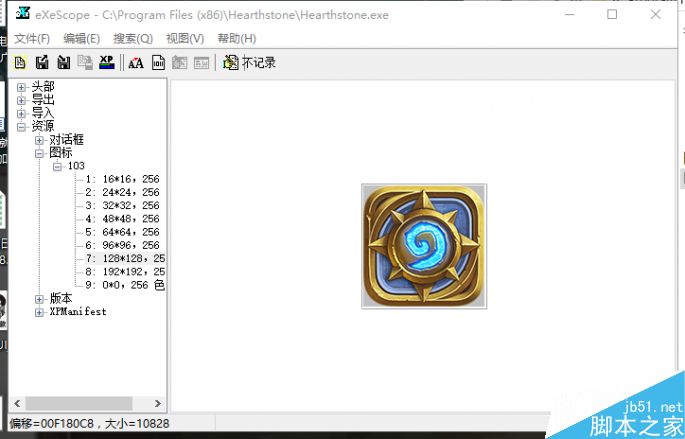Click the 不记录 logging icon
The height and width of the screenshot is (439, 685).
coord(231,63)
